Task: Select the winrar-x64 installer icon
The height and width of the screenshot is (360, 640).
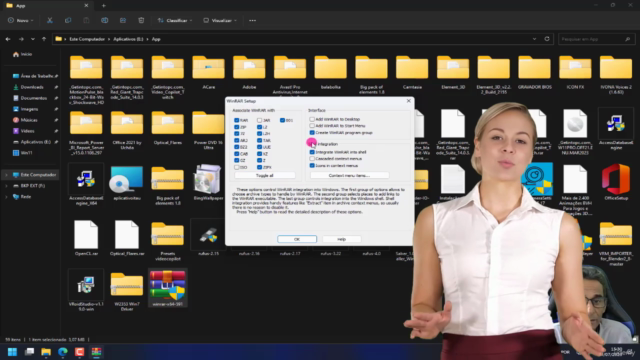Action: (168, 288)
